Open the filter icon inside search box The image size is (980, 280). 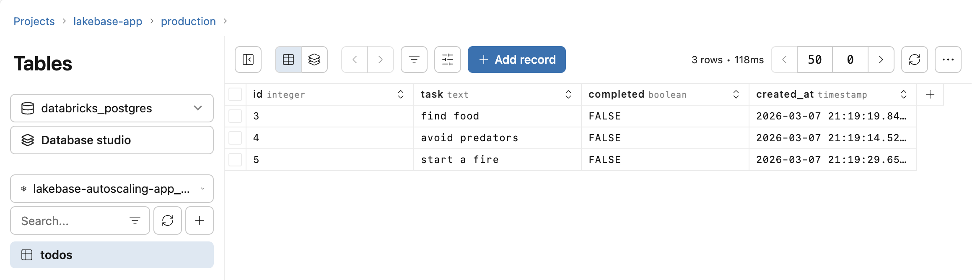[x=134, y=220]
